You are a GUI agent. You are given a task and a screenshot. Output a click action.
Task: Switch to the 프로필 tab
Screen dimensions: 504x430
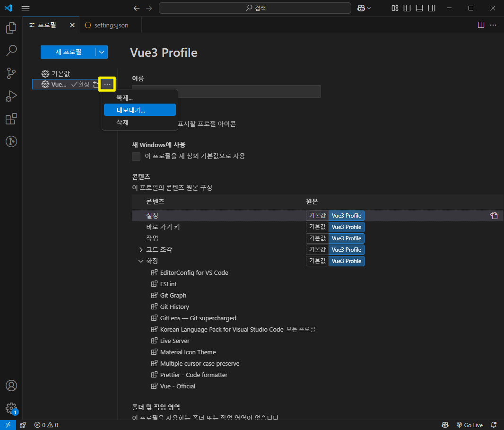47,25
